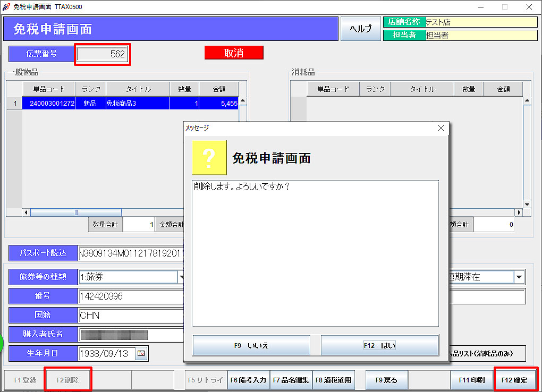The width and height of the screenshot is (542, 392).
Task: Click the app icon in title bar
Action: (6, 6)
